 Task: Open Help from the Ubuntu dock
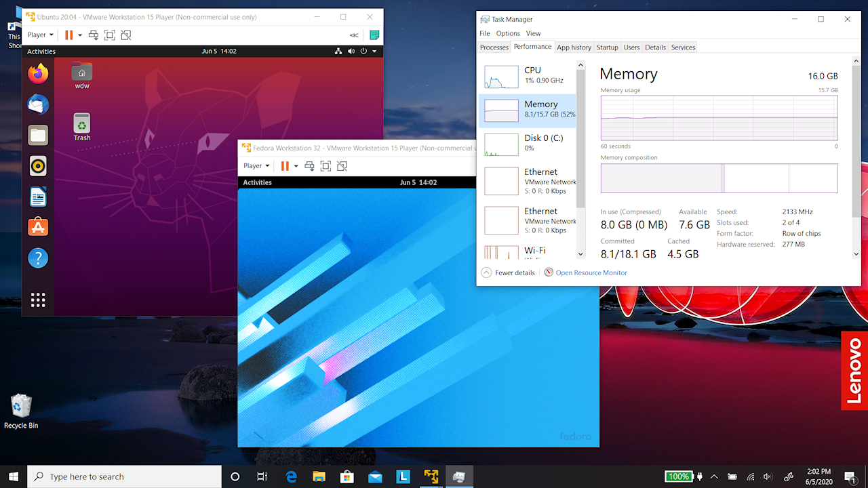pos(38,258)
